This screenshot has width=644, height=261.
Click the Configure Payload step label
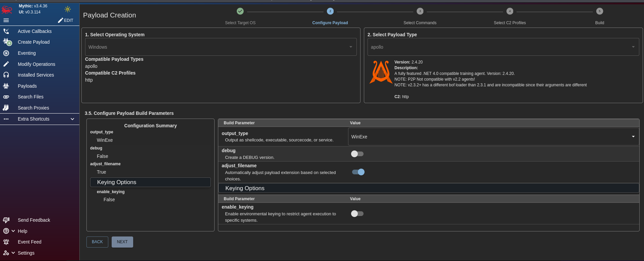[x=330, y=23]
